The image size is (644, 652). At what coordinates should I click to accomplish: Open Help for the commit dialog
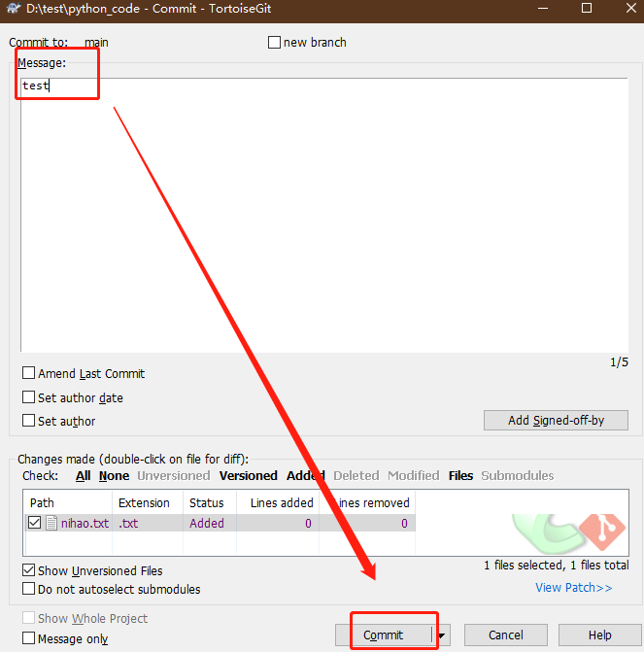tap(599, 635)
